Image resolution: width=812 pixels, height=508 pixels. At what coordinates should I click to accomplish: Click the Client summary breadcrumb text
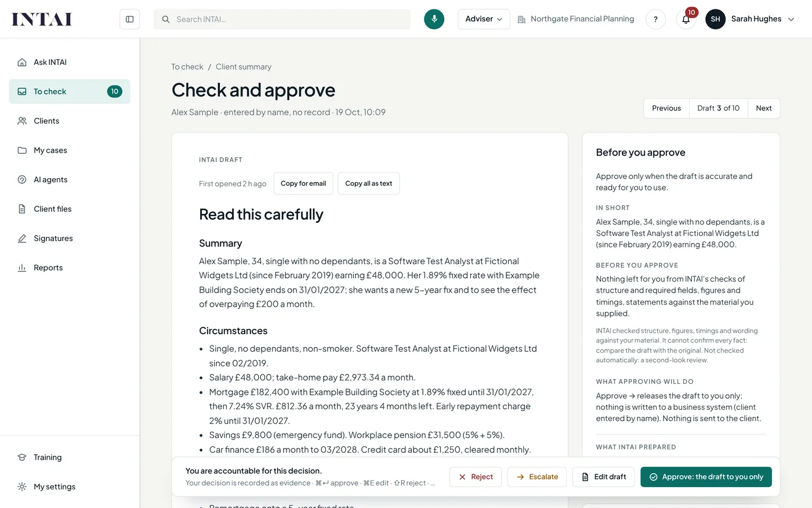244,67
